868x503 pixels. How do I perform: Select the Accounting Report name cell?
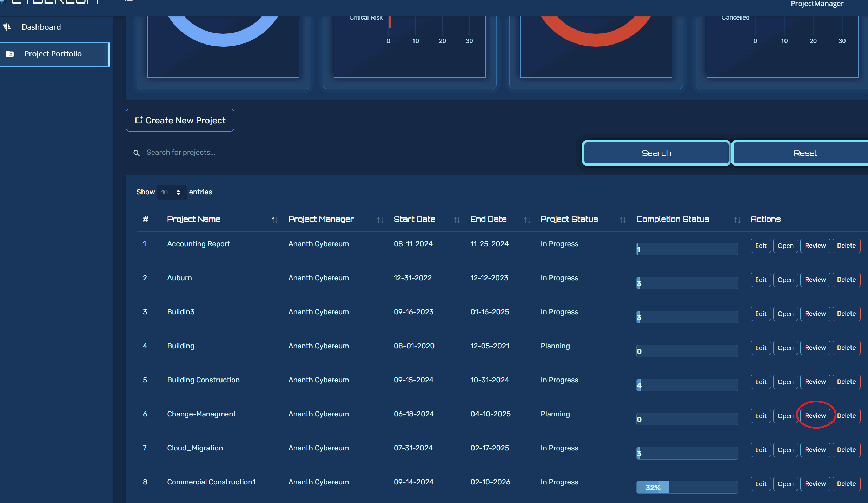pyautogui.click(x=198, y=244)
